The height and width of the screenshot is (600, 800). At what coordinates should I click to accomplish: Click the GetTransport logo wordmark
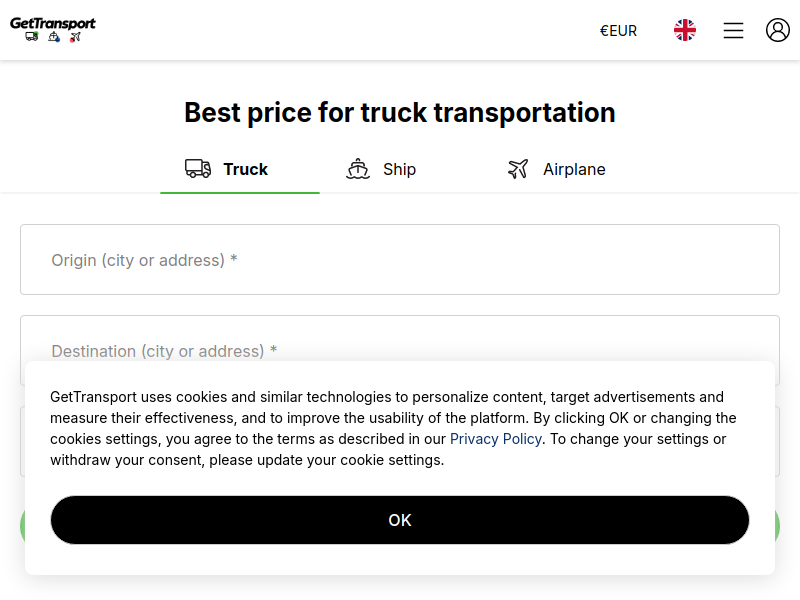click(53, 23)
